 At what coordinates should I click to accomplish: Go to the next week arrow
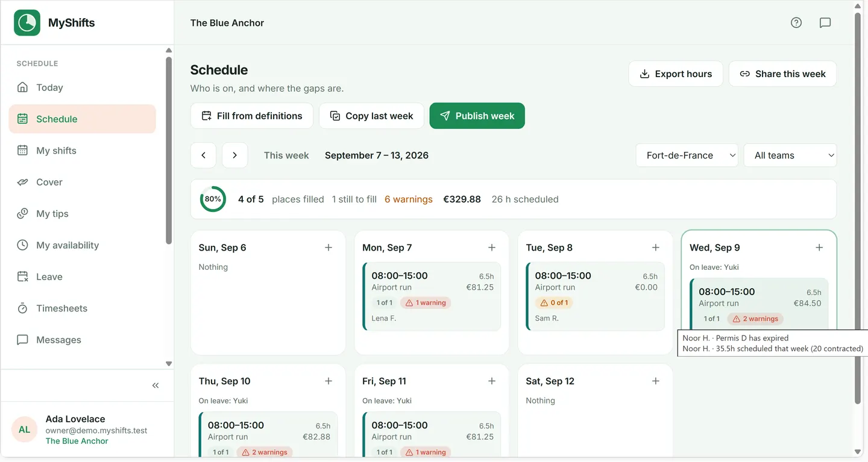pos(235,155)
